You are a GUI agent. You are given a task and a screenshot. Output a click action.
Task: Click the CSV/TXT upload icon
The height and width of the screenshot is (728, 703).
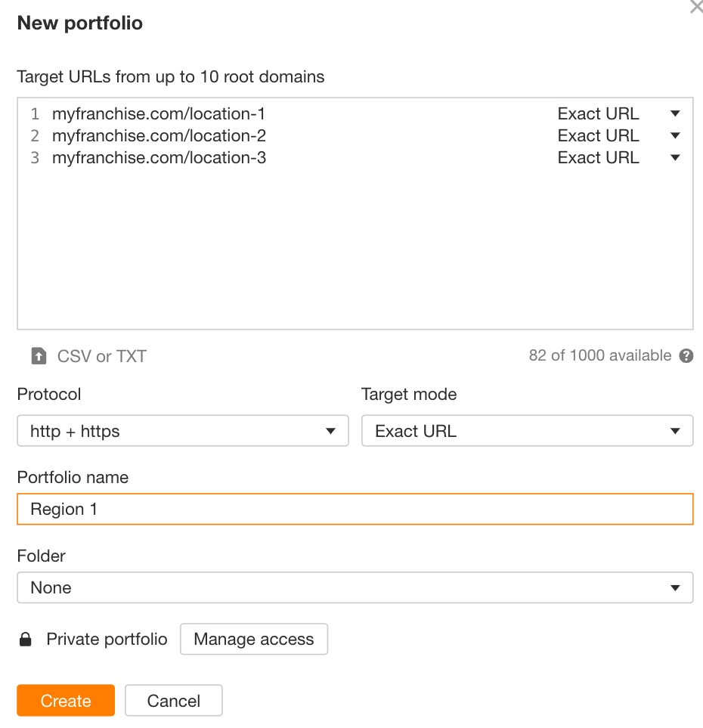pyautogui.click(x=37, y=355)
